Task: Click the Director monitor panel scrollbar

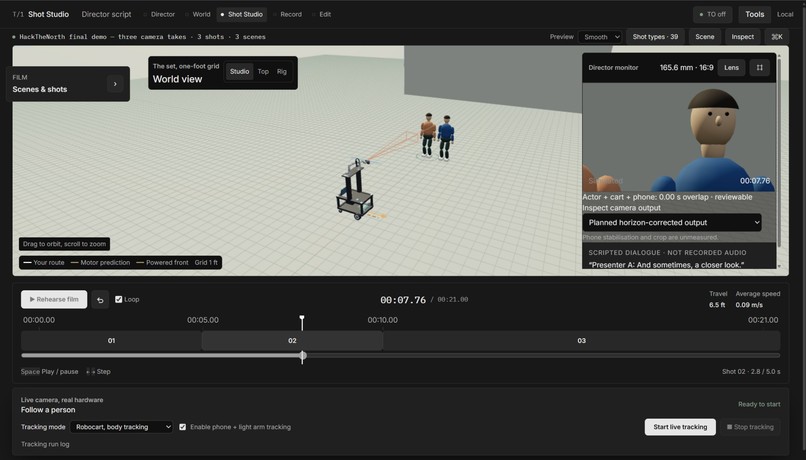Action: tap(780, 154)
